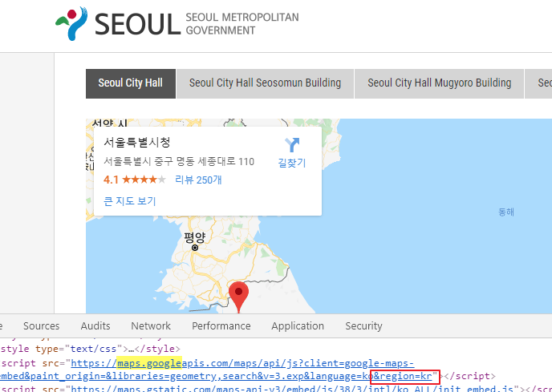Click the 동해 sea label on map

click(506, 212)
